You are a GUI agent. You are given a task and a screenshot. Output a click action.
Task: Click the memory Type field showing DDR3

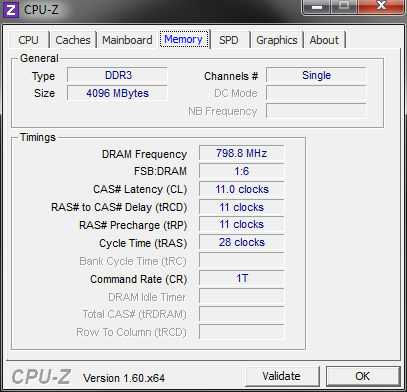(x=117, y=75)
